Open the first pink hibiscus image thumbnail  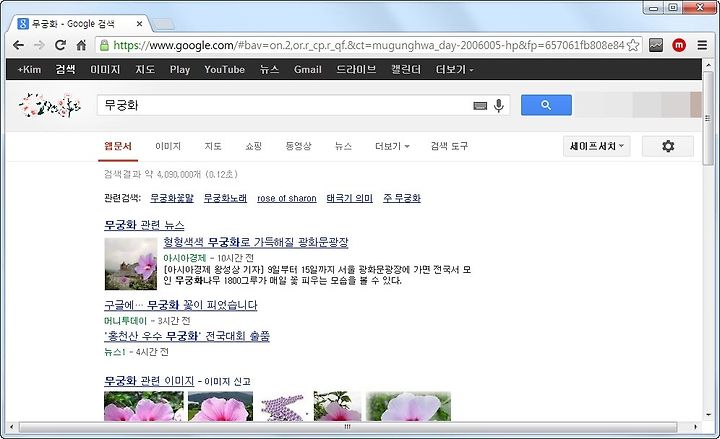[144, 406]
